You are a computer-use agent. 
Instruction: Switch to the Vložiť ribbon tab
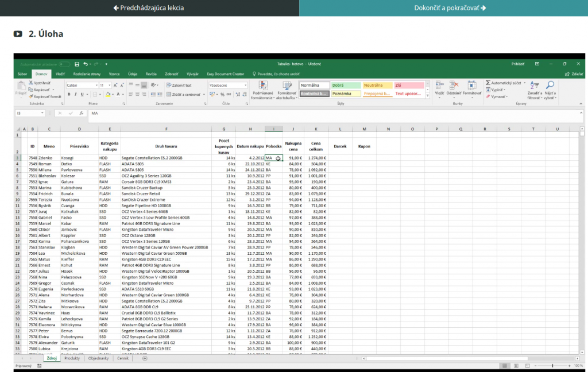click(x=60, y=74)
